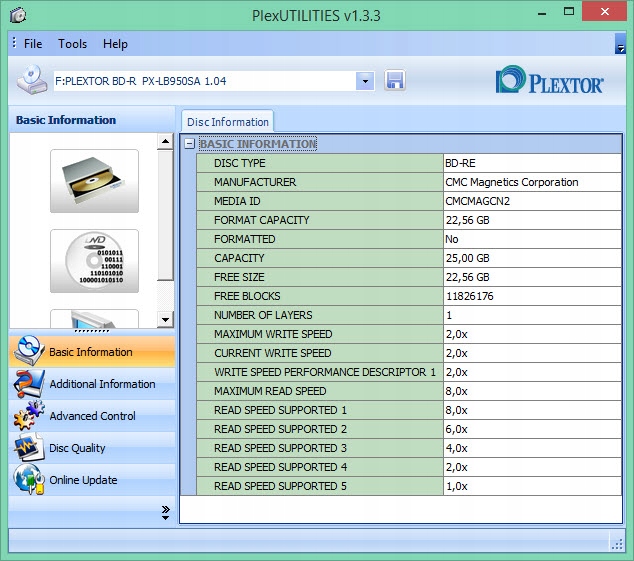Click the menu bar grip handle

[14, 42]
